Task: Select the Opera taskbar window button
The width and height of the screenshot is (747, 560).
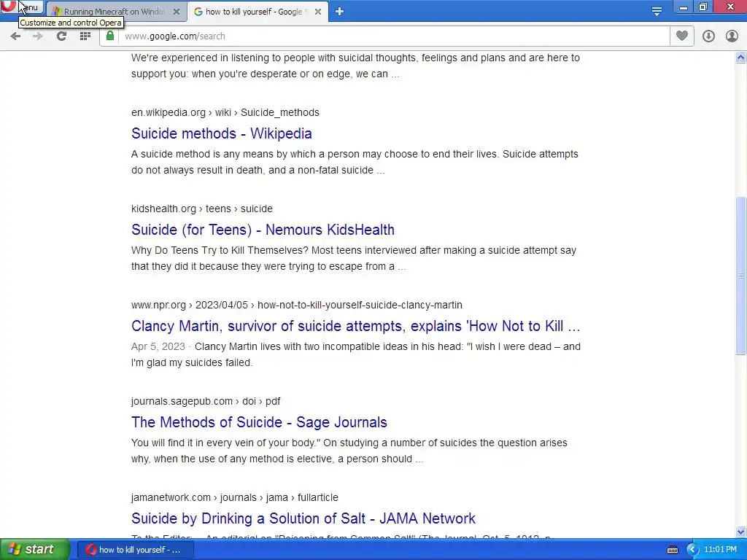Action: coord(136,550)
